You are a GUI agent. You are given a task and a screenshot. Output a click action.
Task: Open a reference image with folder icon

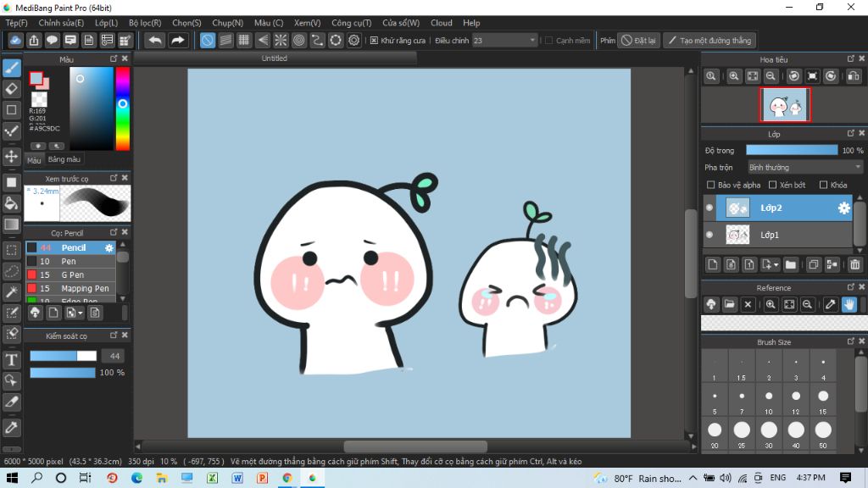[x=730, y=304]
